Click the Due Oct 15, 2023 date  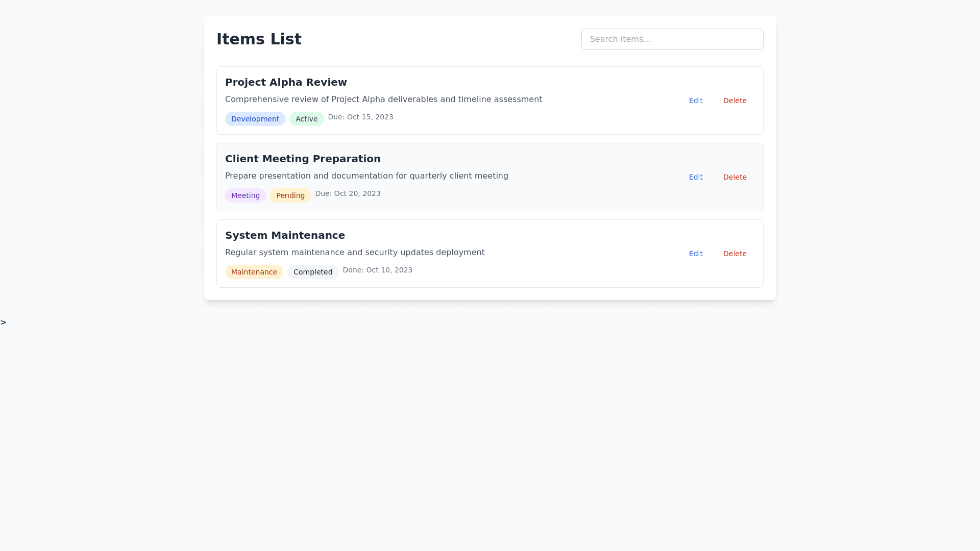(x=360, y=117)
